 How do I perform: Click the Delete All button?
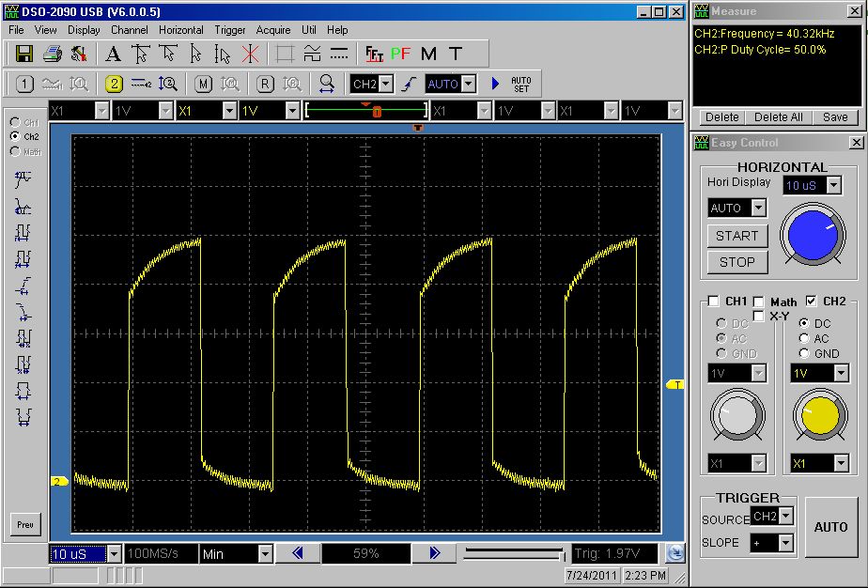click(x=778, y=117)
